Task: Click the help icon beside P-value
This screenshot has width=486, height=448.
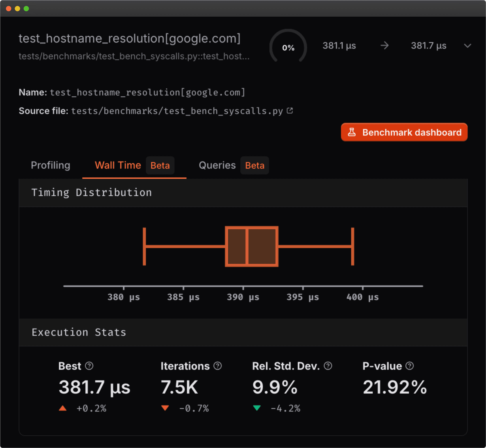Action: click(x=410, y=366)
